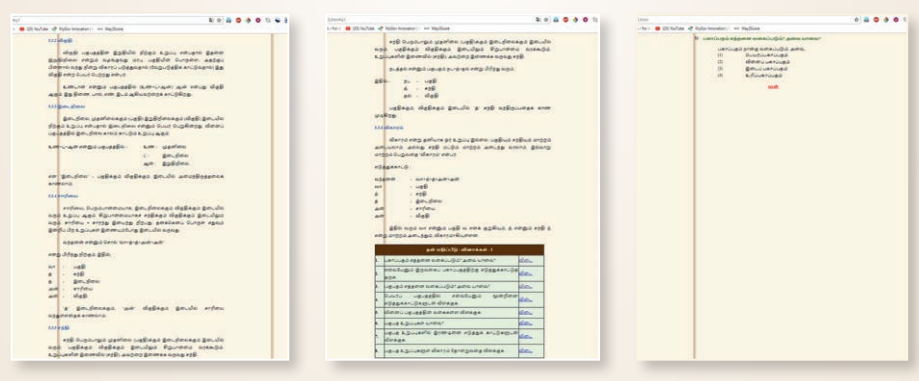
Task: Click the red round extension icon in the left window
Action: click(x=239, y=20)
